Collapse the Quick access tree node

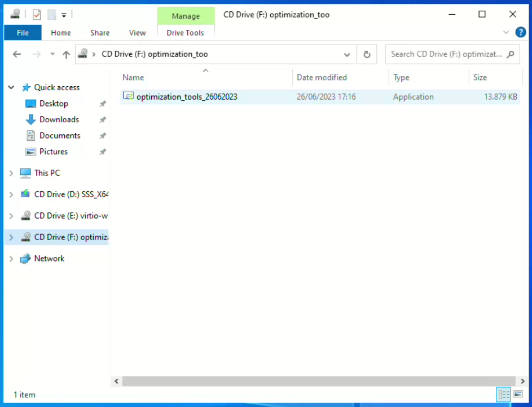(11, 88)
